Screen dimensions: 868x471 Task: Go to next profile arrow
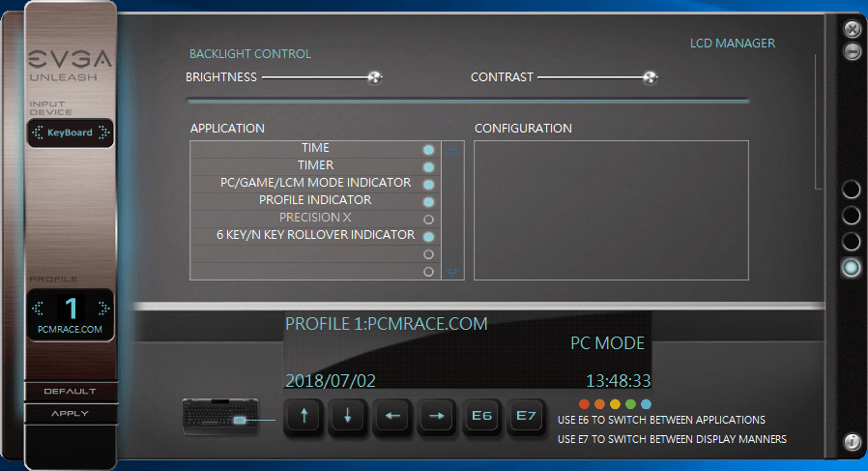(x=103, y=309)
